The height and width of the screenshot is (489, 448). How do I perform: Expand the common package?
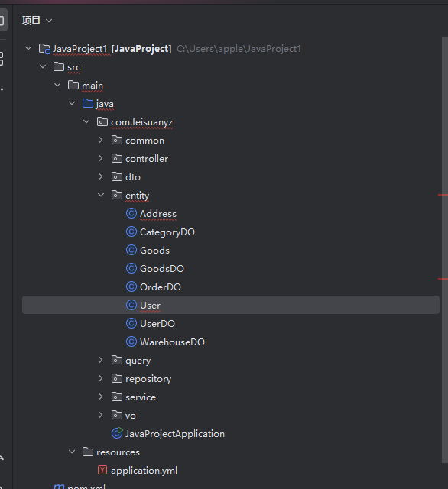click(101, 141)
